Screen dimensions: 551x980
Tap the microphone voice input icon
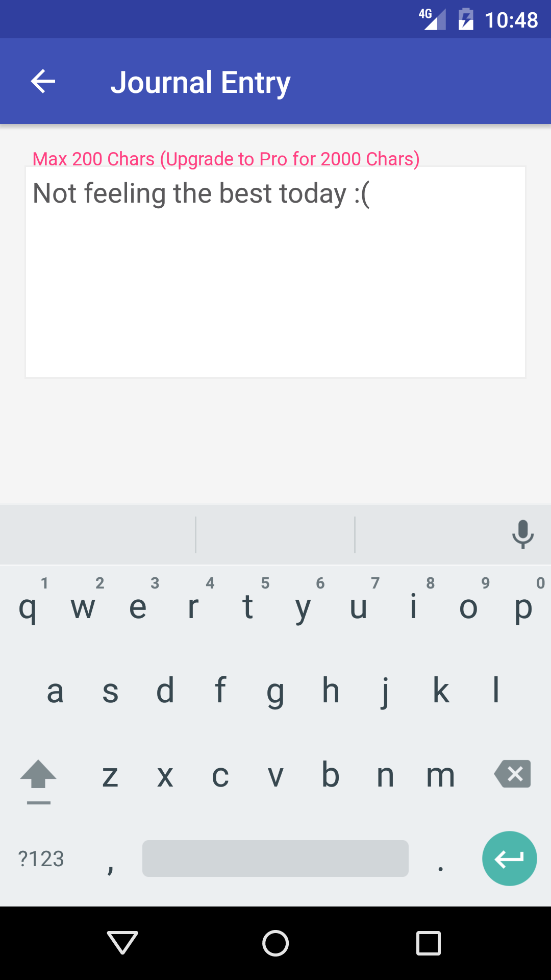click(x=523, y=534)
